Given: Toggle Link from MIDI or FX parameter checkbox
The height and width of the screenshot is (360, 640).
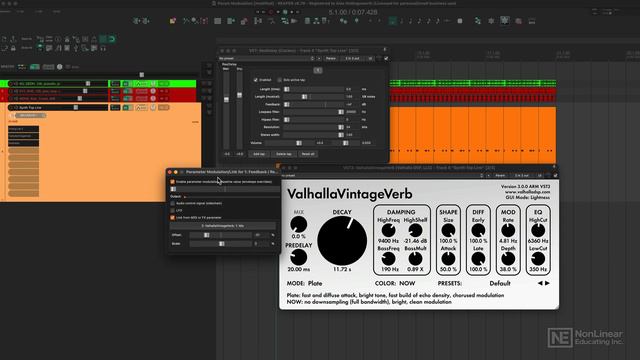Looking at the screenshot, I should 172,218.
